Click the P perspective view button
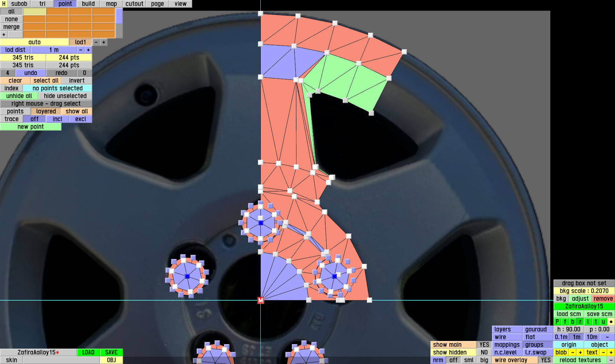The width and height of the screenshot is (615, 364). [x=557, y=322]
